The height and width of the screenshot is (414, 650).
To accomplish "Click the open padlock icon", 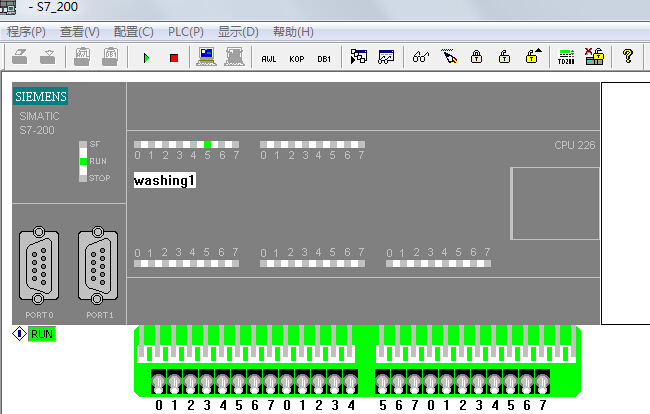I will pyautogui.click(x=504, y=57).
